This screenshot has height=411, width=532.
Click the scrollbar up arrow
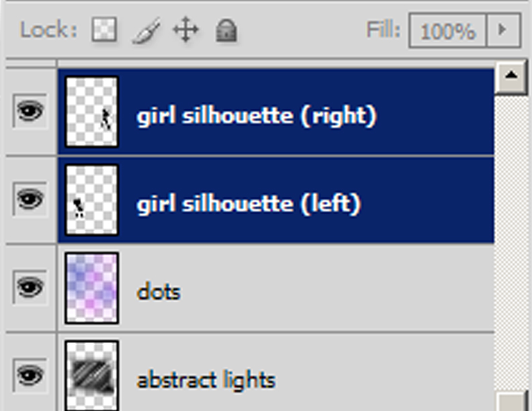[x=511, y=77]
